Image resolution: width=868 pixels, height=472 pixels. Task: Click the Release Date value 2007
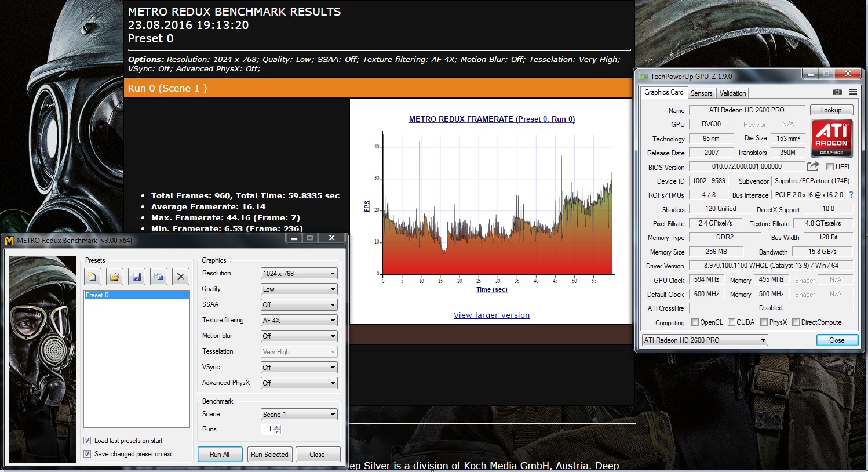(x=712, y=153)
